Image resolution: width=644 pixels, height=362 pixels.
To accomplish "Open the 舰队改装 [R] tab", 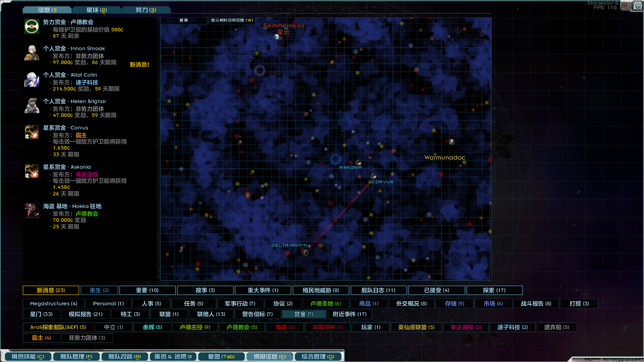I will pyautogui.click(x=124, y=356).
